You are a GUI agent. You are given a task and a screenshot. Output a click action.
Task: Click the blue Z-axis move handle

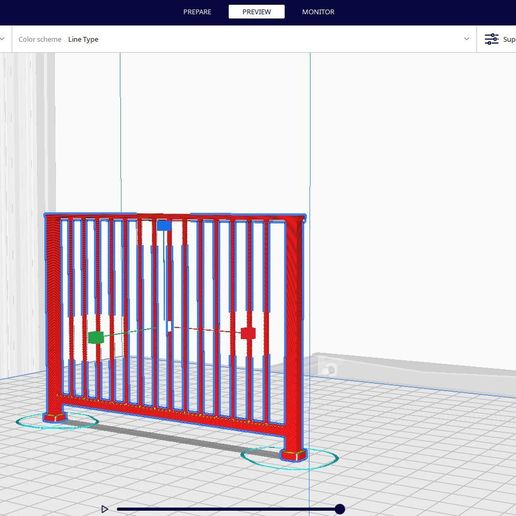coord(164,226)
